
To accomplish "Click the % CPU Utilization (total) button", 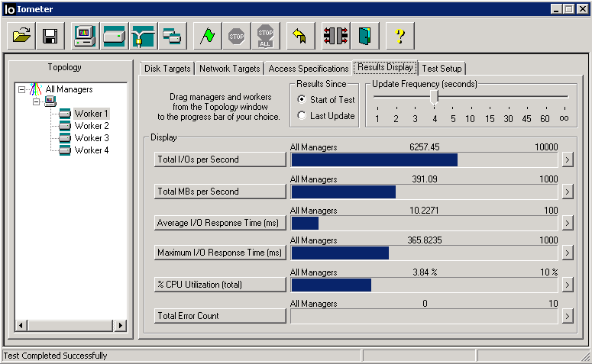I will (x=220, y=285).
